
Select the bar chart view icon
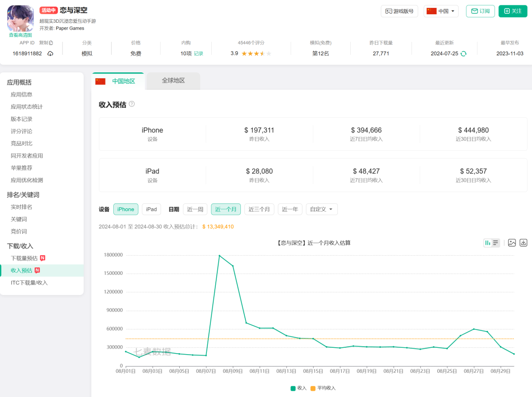[488, 242]
